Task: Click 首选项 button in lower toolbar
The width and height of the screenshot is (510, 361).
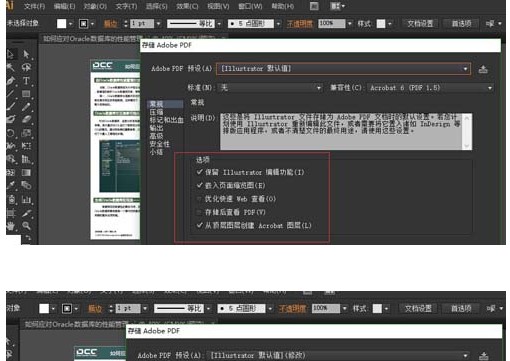Action: (x=461, y=309)
